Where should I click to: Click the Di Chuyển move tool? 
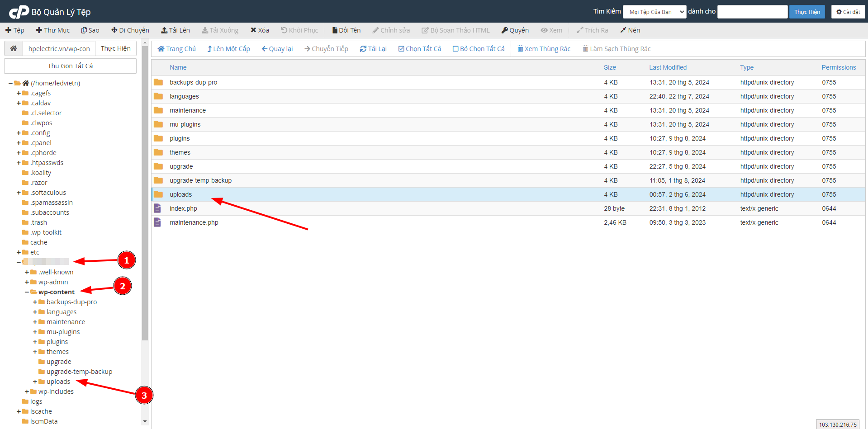point(130,30)
